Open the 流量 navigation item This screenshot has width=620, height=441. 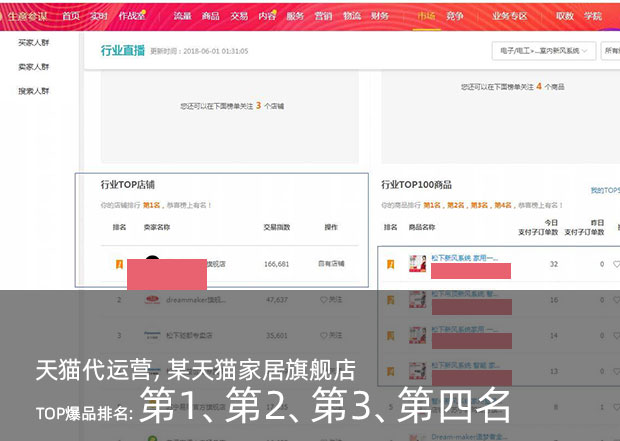click(182, 16)
